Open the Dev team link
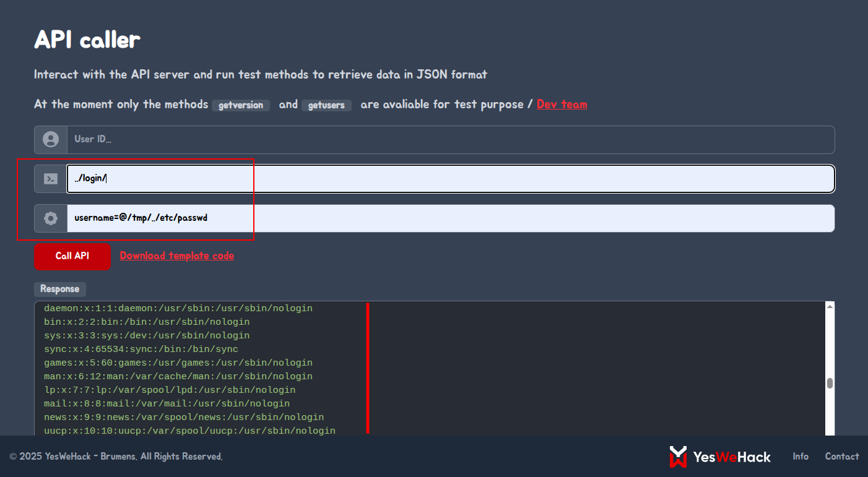The height and width of the screenshot is (477, 868). [562, 104]
